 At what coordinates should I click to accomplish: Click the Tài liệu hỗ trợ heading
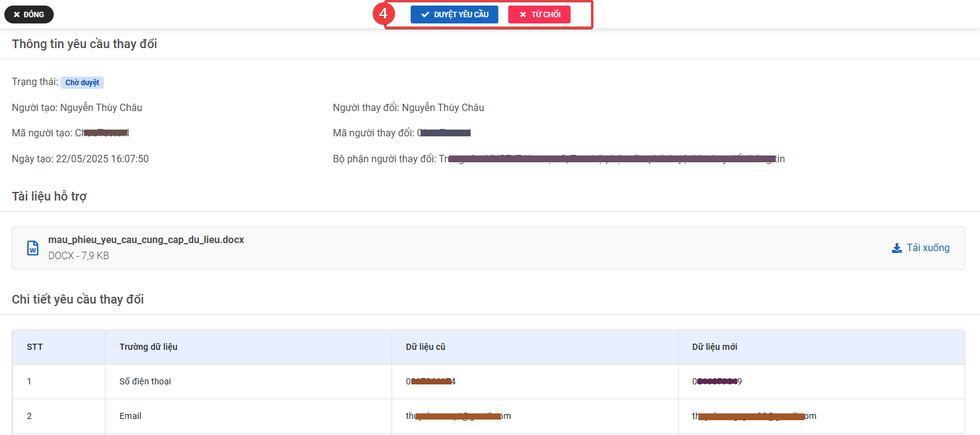click(49, 196)
